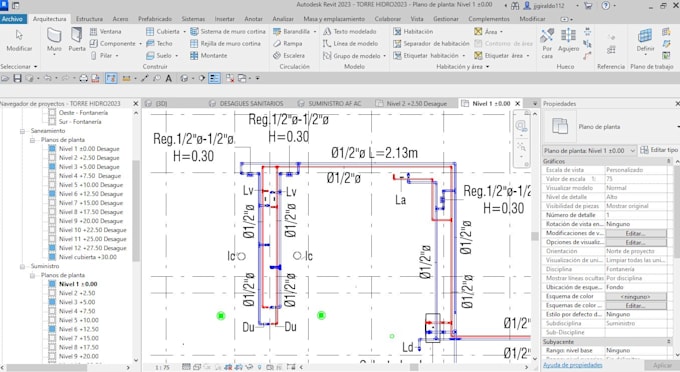Select the Habitación room tool

413,31
